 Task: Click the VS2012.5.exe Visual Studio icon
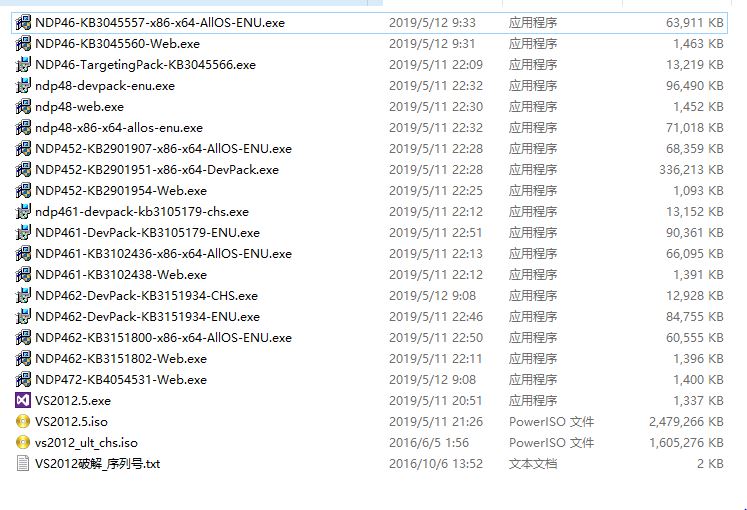point(23,400)
